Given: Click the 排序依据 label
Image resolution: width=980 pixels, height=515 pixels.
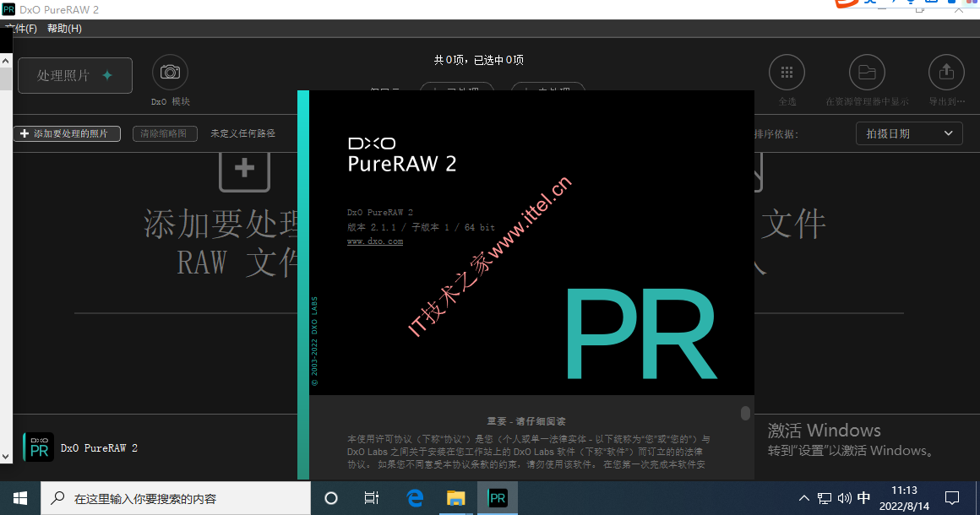Looking at the screenshot, I should [x=776, y=134].
